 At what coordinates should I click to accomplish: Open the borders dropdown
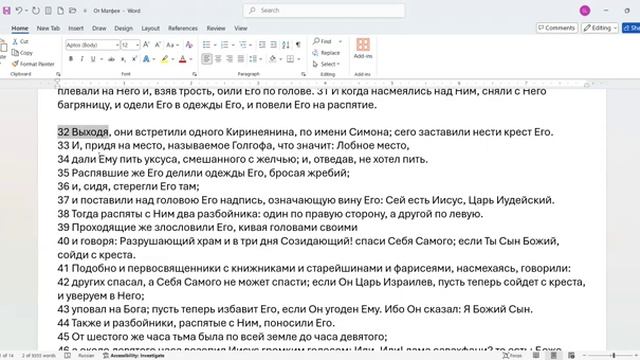299,60
